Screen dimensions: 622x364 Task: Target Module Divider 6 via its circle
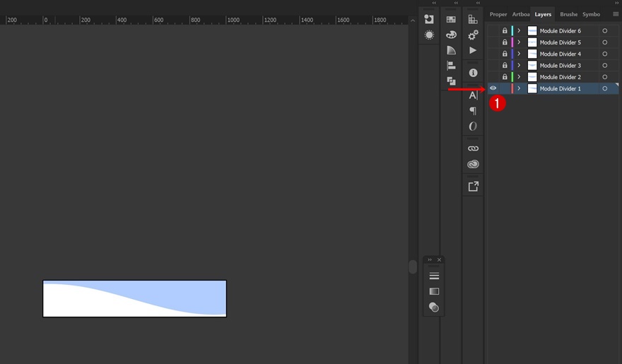pyautogui.click(x=604, y=30)
